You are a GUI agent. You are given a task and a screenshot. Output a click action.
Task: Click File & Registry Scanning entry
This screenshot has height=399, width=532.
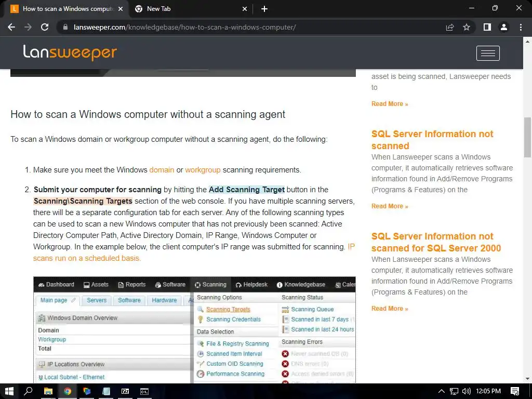click(237, 344)
